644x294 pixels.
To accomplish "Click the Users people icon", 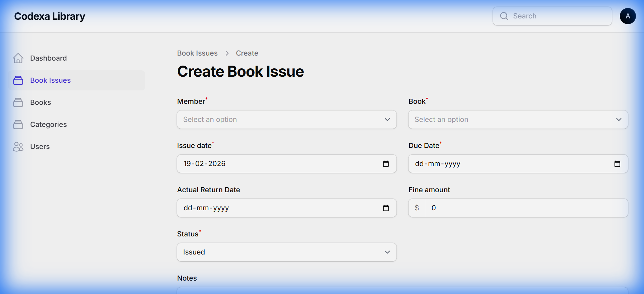I will pos(18,147).
